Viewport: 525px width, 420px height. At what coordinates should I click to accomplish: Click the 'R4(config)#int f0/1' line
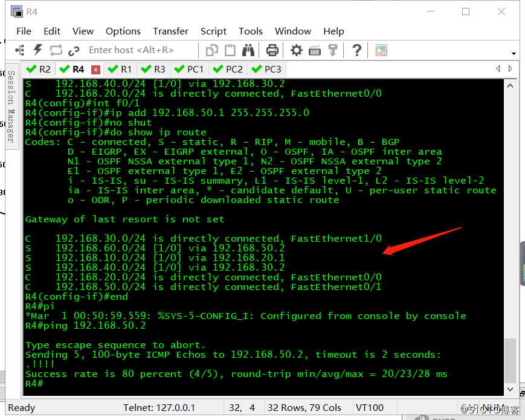pyautogui.click(x=83, y=103)
